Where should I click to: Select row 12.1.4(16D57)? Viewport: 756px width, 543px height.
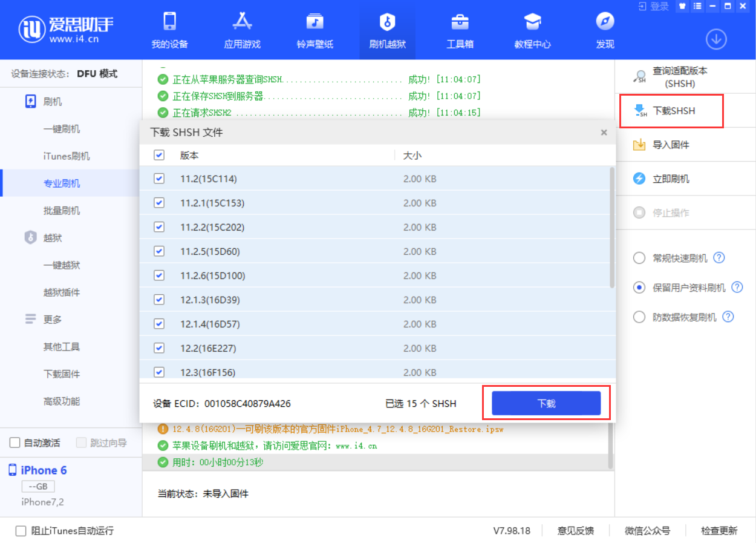[374, 324]
